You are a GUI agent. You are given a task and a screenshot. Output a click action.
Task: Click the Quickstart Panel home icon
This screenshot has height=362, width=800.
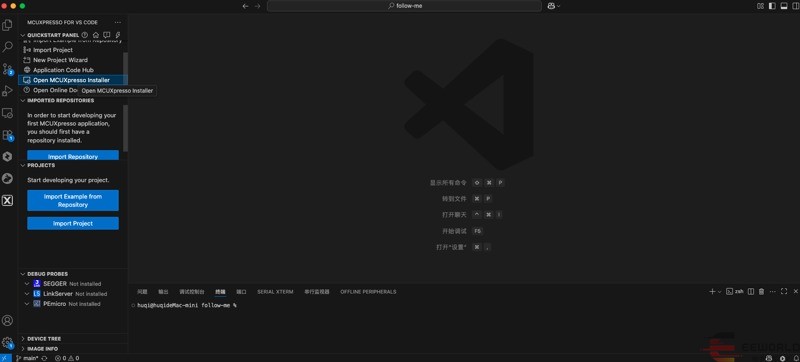(x=95, y=35)
